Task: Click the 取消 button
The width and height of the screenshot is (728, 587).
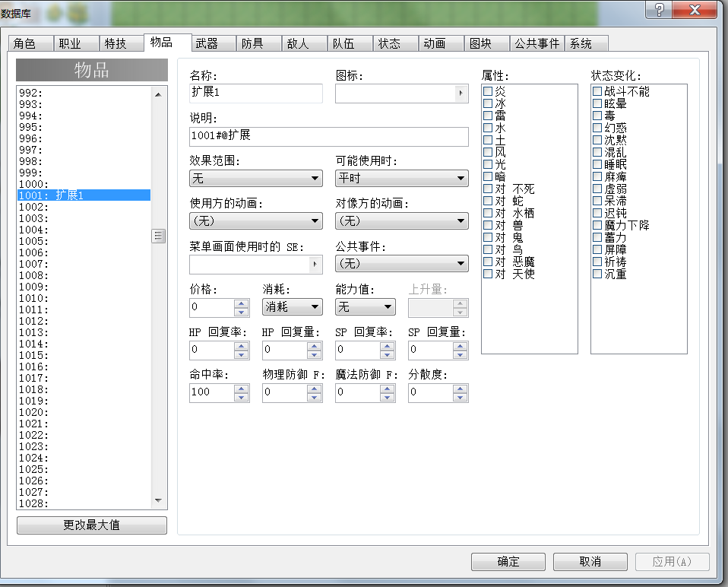Action: 590,562
